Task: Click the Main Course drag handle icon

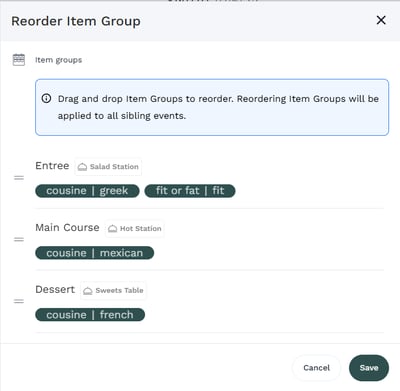Action: tap(19, 239)
